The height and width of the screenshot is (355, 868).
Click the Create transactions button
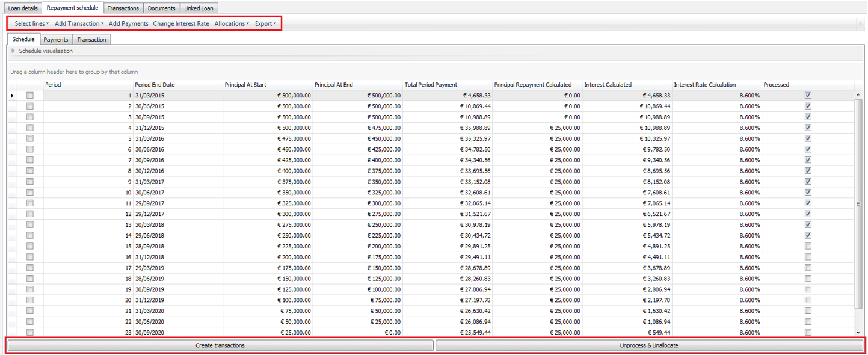(x=220, y=345)
